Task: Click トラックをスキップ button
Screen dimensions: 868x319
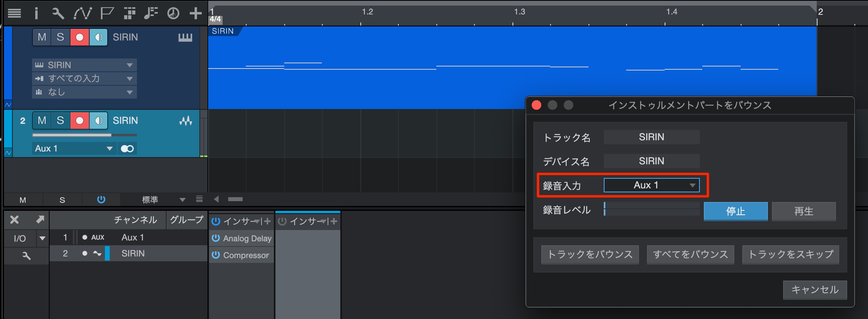Action: (x=790, y=254)
